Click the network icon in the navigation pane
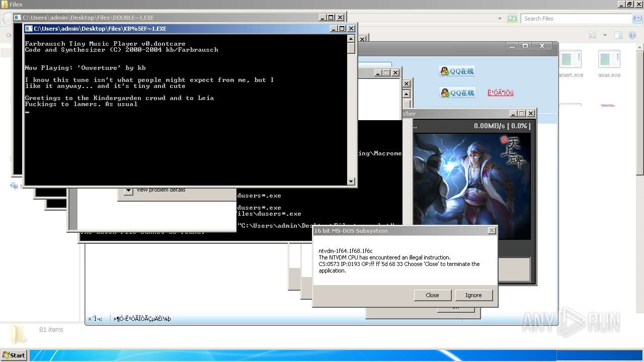 coord(14,186)
